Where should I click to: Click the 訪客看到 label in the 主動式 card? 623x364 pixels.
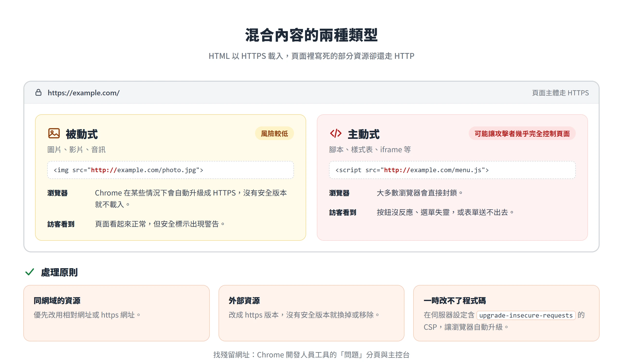343,213
